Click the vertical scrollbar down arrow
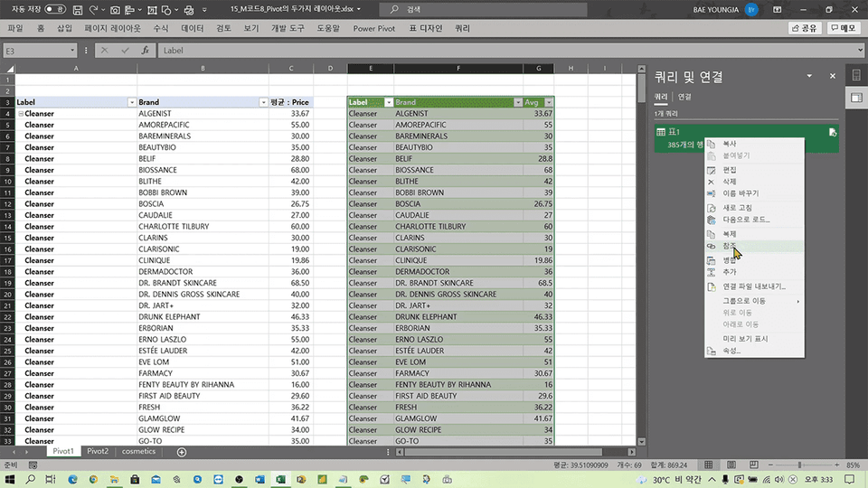868x488 pixels. point(642,442)
